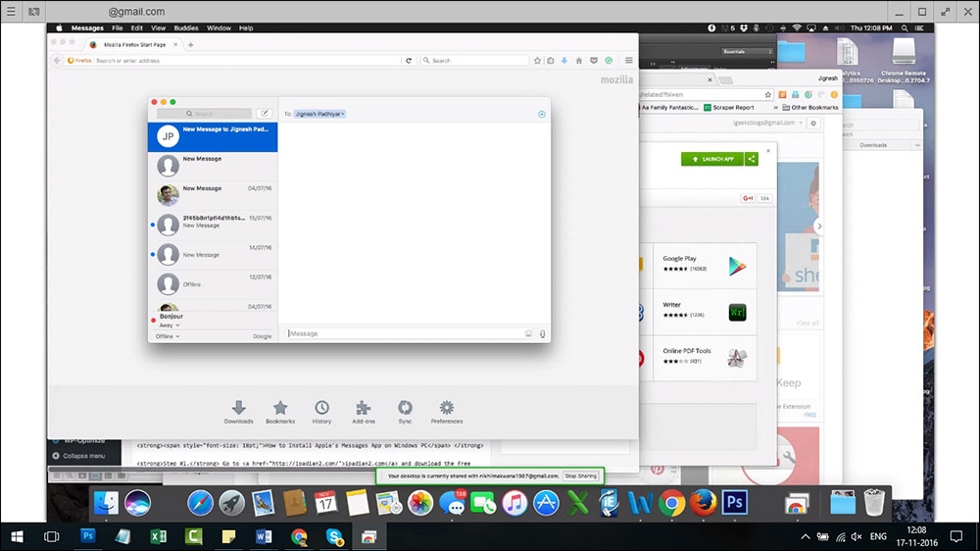980x551 pixels.
Task: Click Firefox bookmark star icon in toolbar
Action: (537, 61)
